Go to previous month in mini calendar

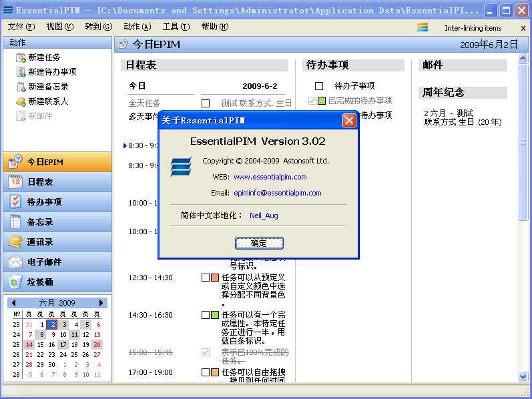[x=13, y=303]
